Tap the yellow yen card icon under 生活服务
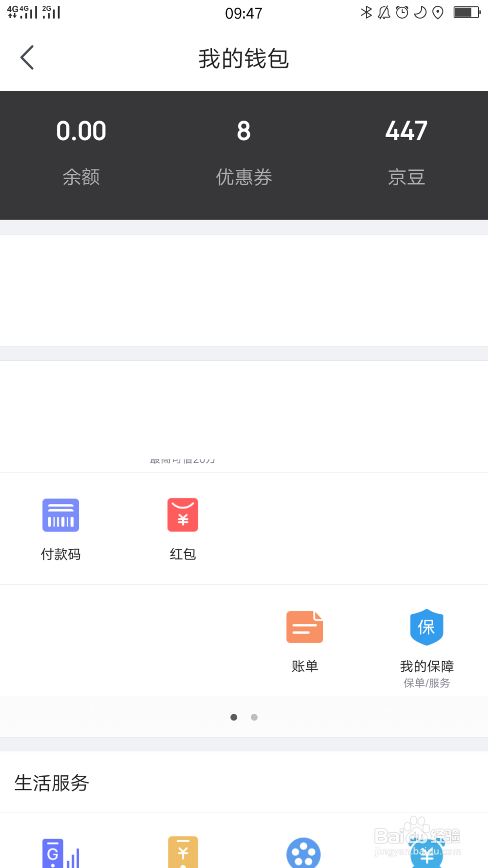The image size is (488, 868). point(183,852)
